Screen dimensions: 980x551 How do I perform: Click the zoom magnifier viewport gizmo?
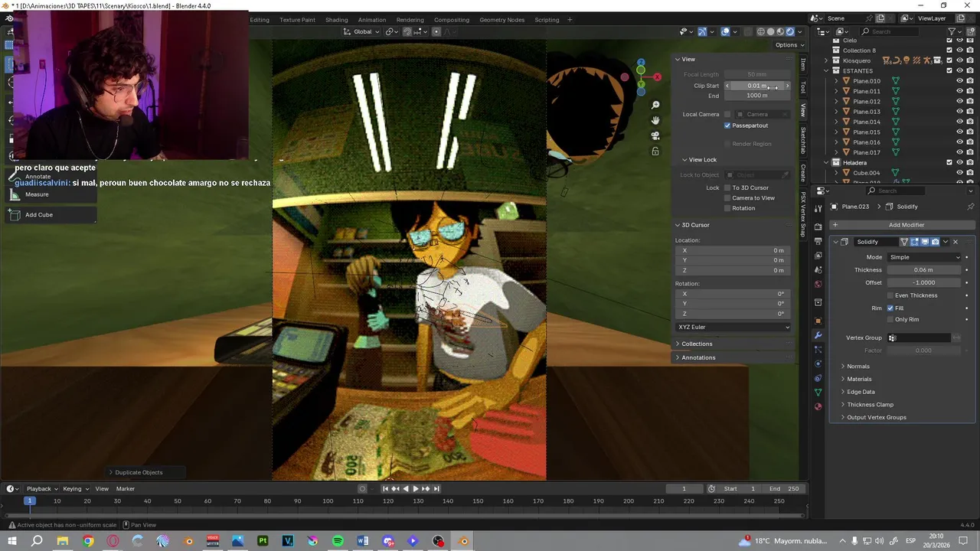[655, 105]
